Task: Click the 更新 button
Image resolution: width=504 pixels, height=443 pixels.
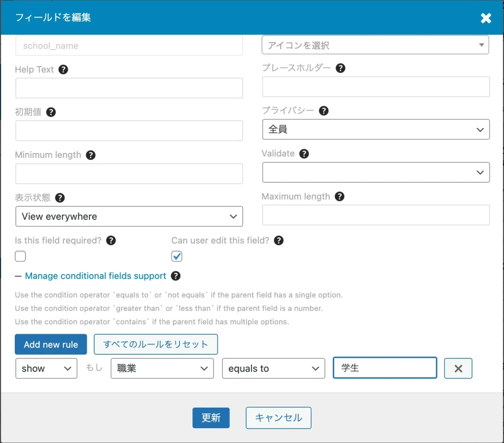Action: tap(211, 418)
